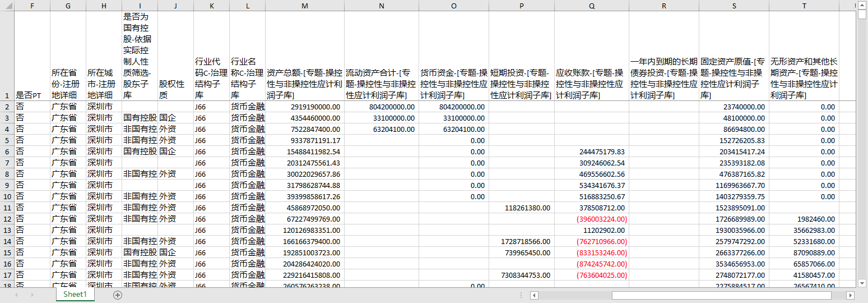Click the '所在省份-注册地详细' header cell
The height and width of the screenshot is (303, 868).
(x=68, y=56)
